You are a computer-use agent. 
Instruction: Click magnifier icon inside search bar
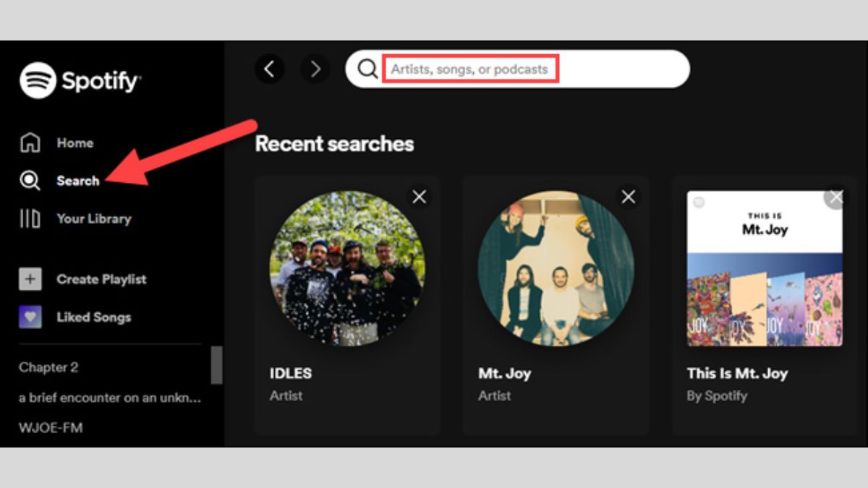pyautogui.click(x=367, y=69)
